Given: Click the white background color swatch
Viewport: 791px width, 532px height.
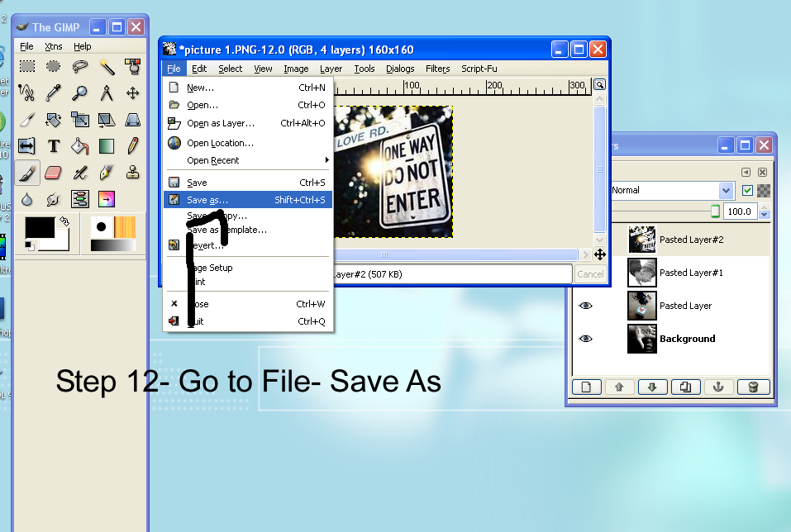Looking at the screenshot, I should point(60,243).
